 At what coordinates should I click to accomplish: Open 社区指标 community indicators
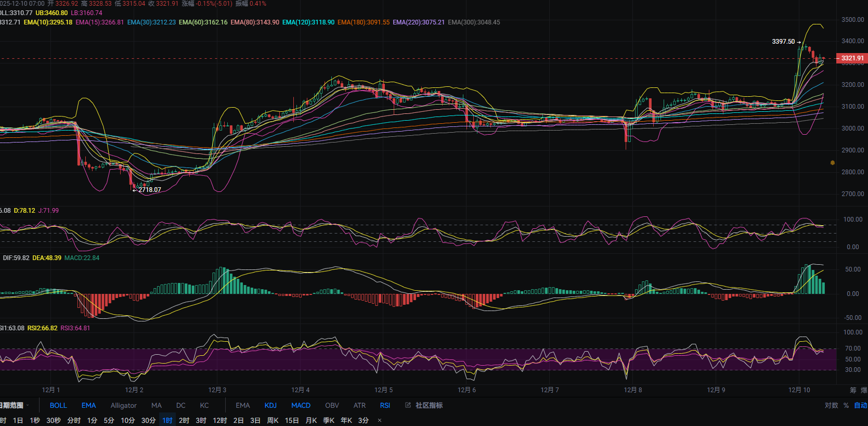point(429,405)
